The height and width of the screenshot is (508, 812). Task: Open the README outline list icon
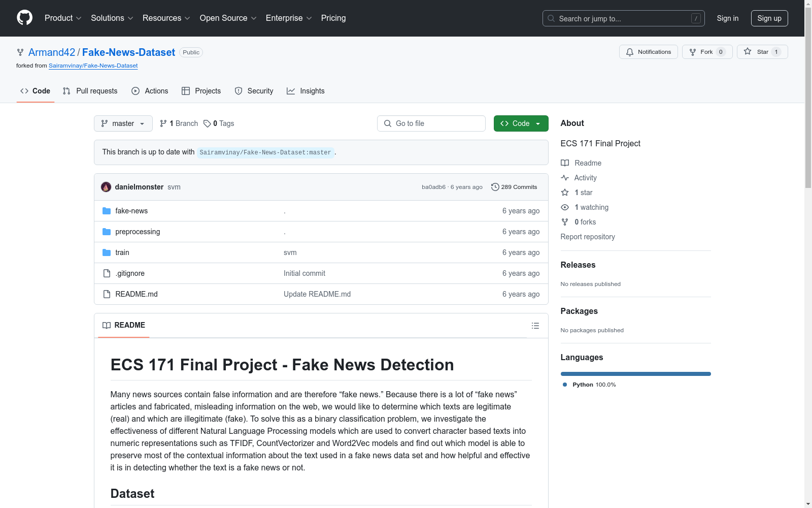tap(535, 326)
